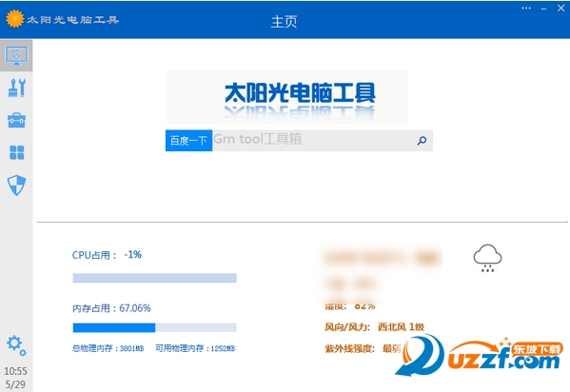Image resolution: width=570 pixels, height=392 pixels.
Task: Click the 可用物理内存：1252MB text
Action: click(x=195, y=348)
